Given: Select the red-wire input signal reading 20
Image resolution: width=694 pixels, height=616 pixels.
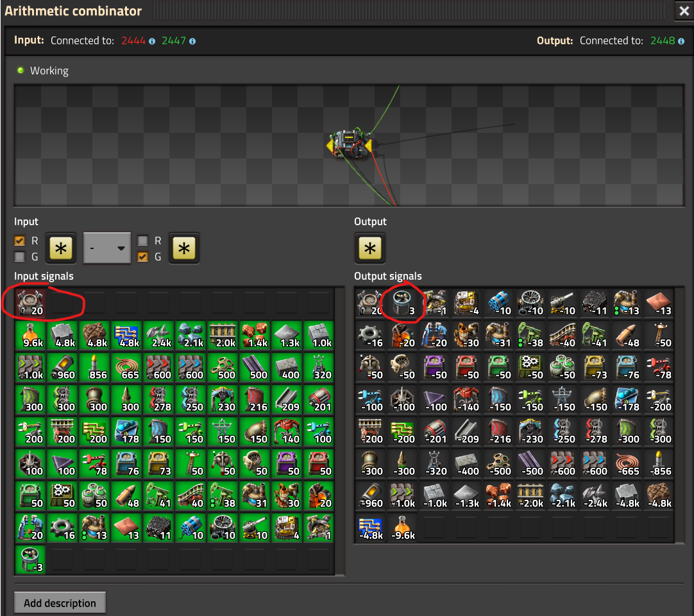Looking at the screenshot, I should tap(30, 303).
